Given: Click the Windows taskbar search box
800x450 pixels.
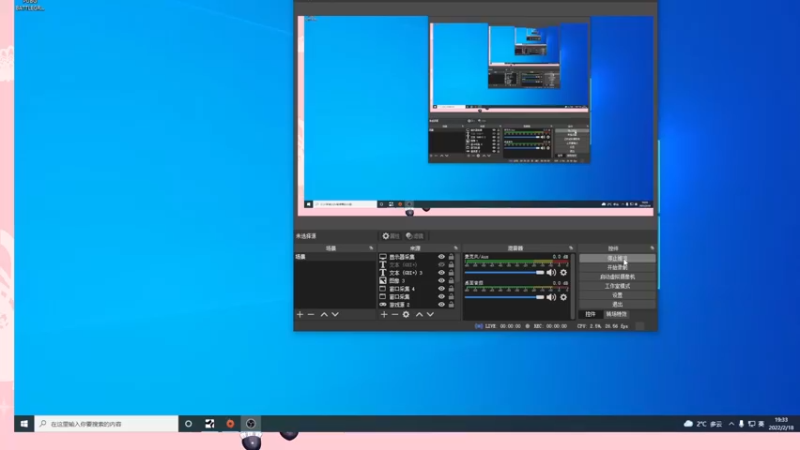Looking at the screenshot, I should coord(106,424).
